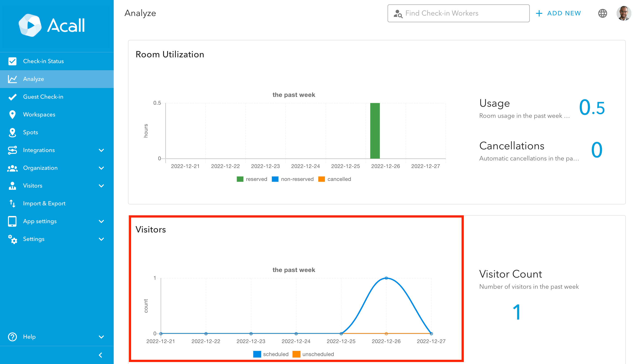
Task: Click the Import & Export arrows icon
Action: point(12,204)
